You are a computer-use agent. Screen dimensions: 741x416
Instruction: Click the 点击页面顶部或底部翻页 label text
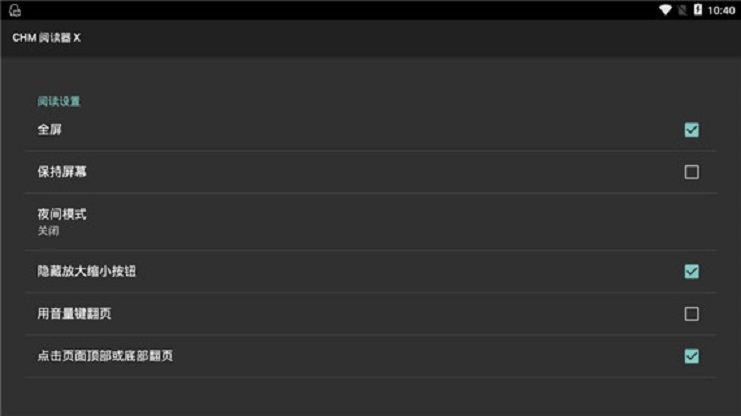coord(105,356)
